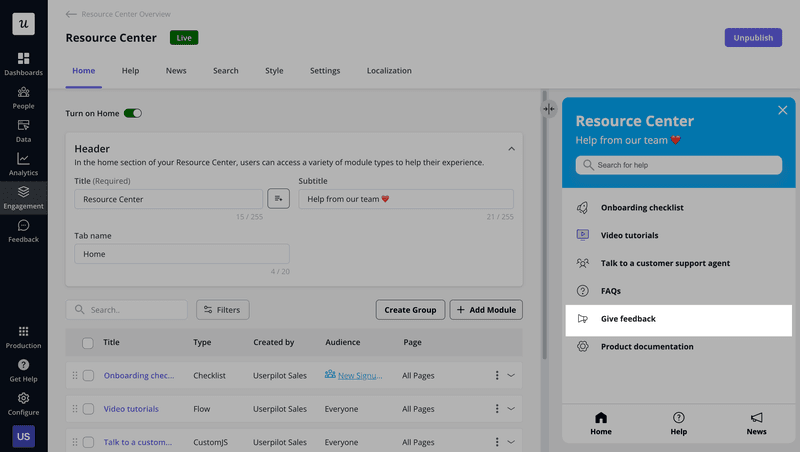Open the People section icon
This screenshot has height=452, width=800.
point(23,97)
